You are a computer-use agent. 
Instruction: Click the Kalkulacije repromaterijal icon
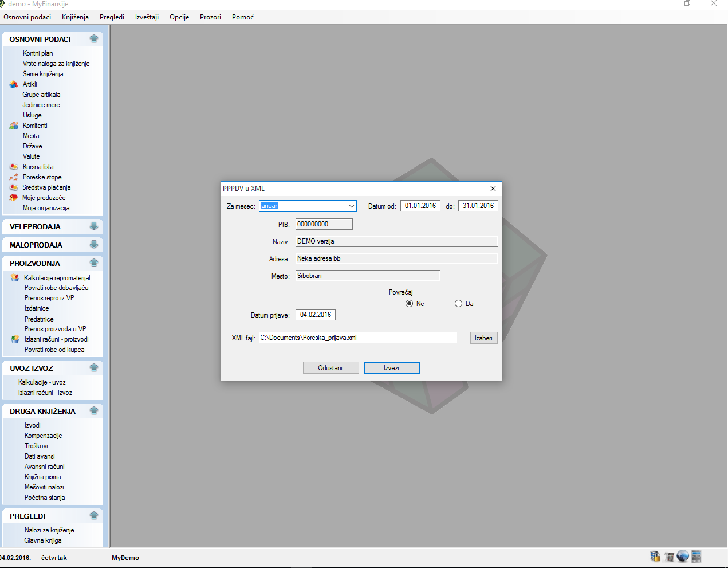point(15,278)
